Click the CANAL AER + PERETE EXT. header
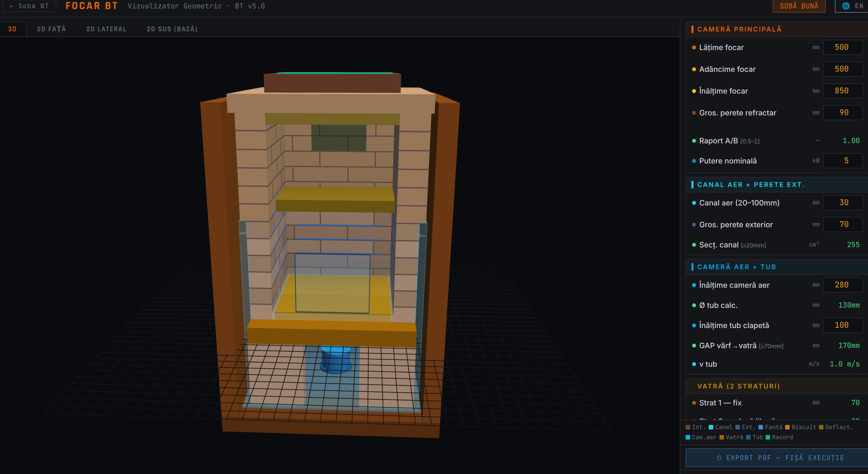This screenshot has height=474, width=868. [777, 185]
